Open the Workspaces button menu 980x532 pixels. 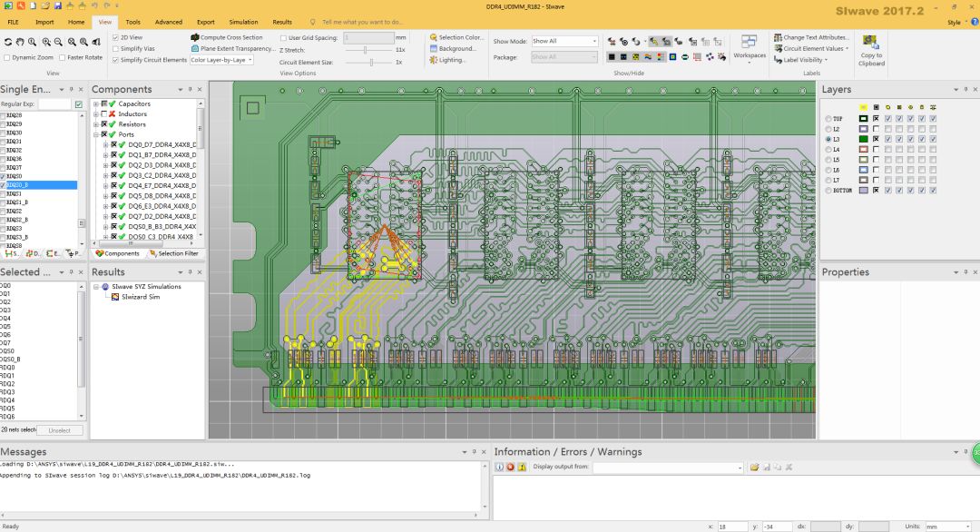pos(750,47)
